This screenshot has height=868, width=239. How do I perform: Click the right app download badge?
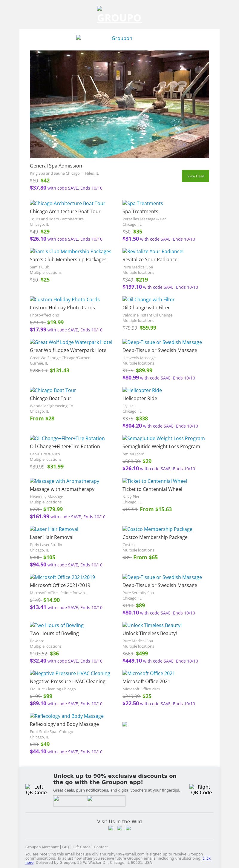coord(106,801)
